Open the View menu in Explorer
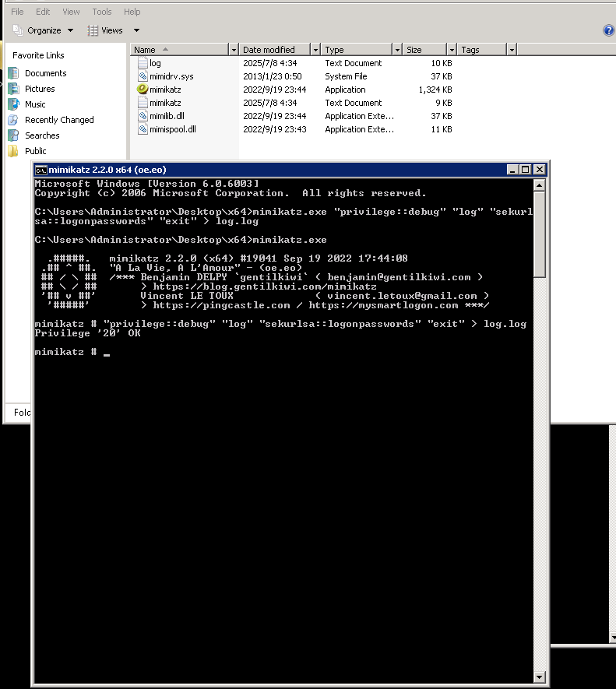616x689 pixels. click(x=71, y=12)
